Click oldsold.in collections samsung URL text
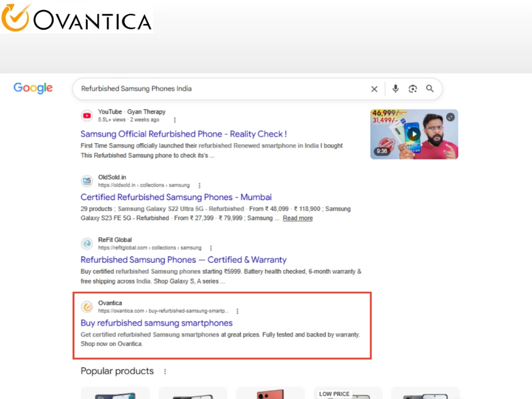Image resolution: width=532 pixels, height=399 pixels. coord(144,185)
